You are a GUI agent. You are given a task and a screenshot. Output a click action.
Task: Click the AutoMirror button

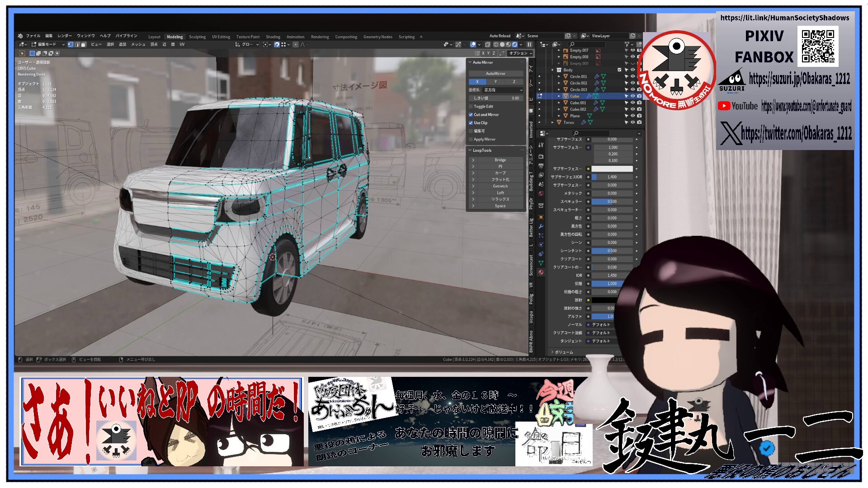(495, 73)
